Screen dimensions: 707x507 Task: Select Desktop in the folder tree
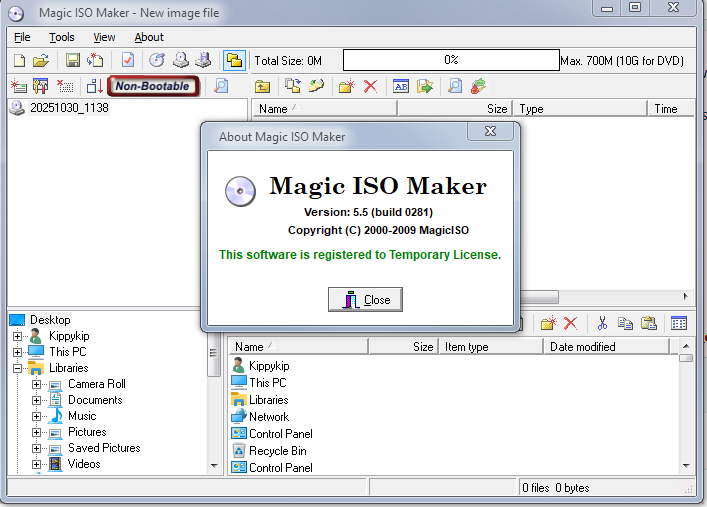[50, 320]
